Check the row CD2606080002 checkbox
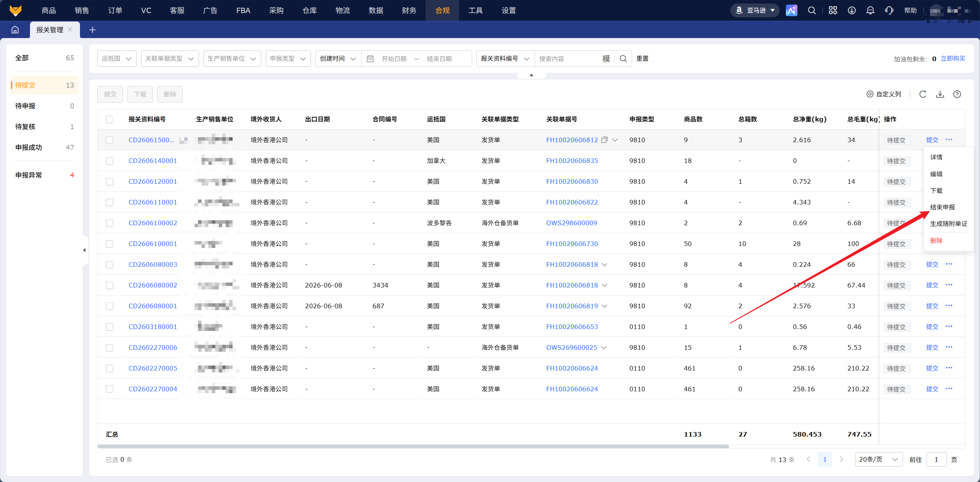The image size is (980, 482). tap(110, 285)
